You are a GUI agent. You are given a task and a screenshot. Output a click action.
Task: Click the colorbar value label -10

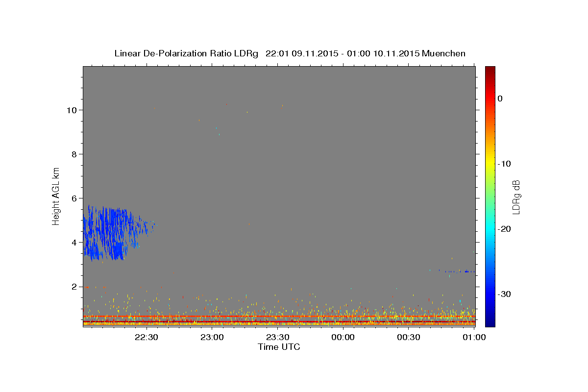coord(505,164)
